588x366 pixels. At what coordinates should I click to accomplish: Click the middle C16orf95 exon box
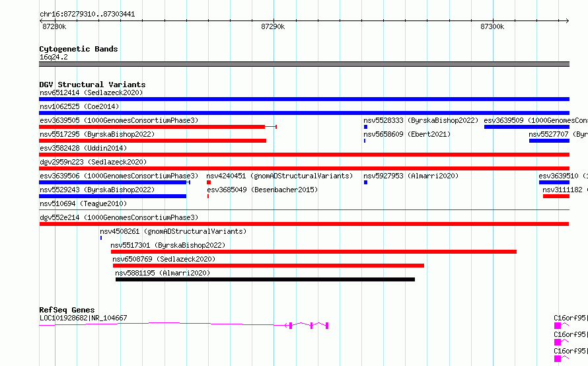point(558,342)
